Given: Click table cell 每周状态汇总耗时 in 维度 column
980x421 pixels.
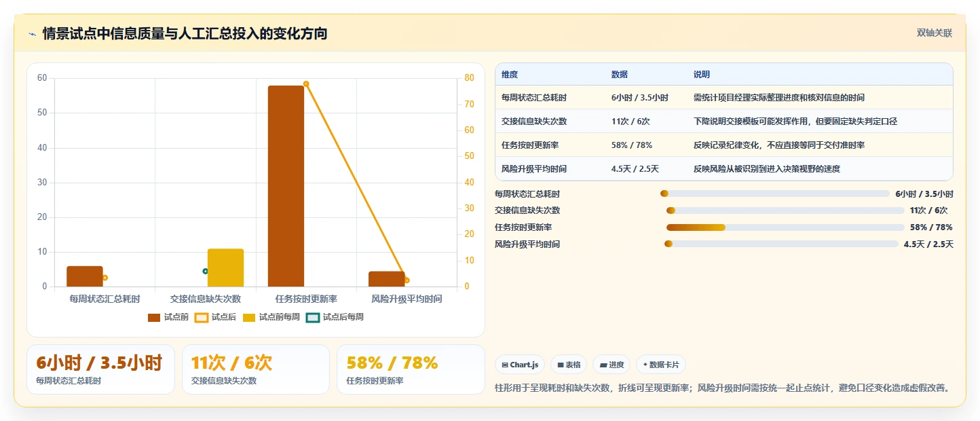Looking at the screenshot, I should pos(534,98).
